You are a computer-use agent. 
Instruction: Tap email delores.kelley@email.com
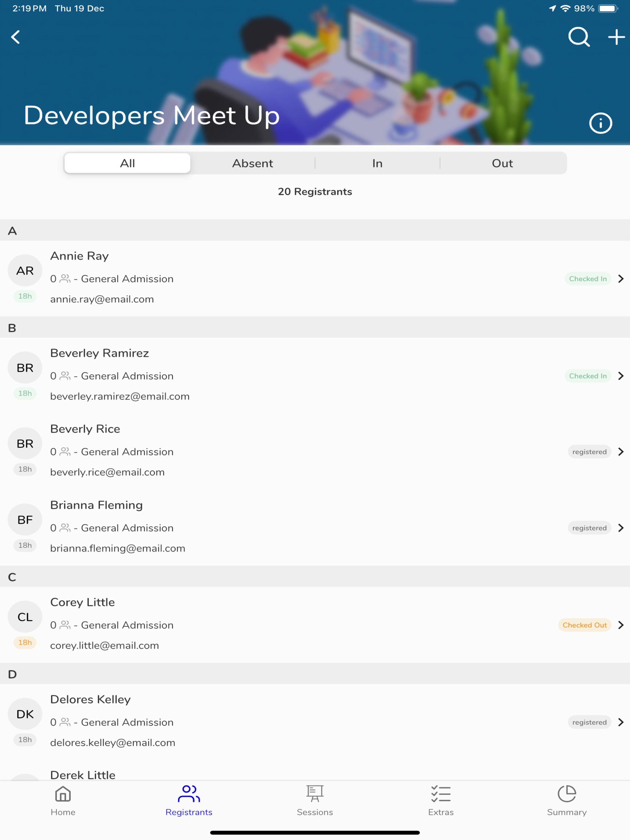pyautogui.click(x=113, y=743)
